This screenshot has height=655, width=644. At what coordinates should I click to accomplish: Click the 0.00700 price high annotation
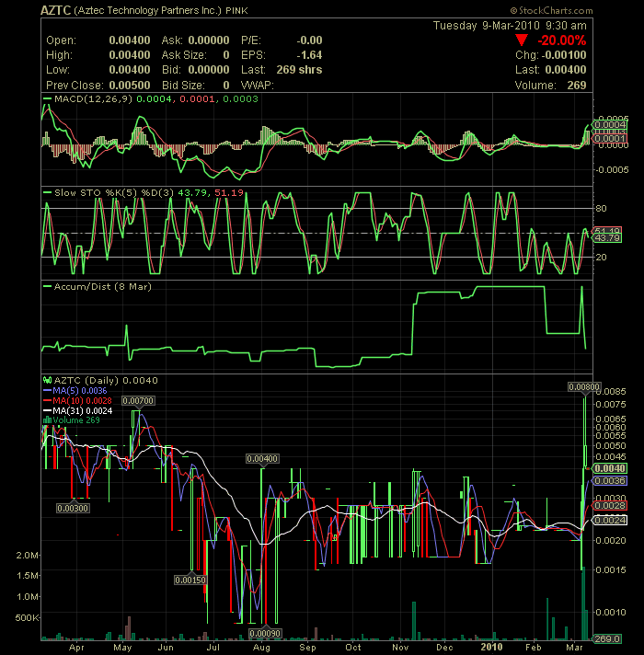(138, 400)
